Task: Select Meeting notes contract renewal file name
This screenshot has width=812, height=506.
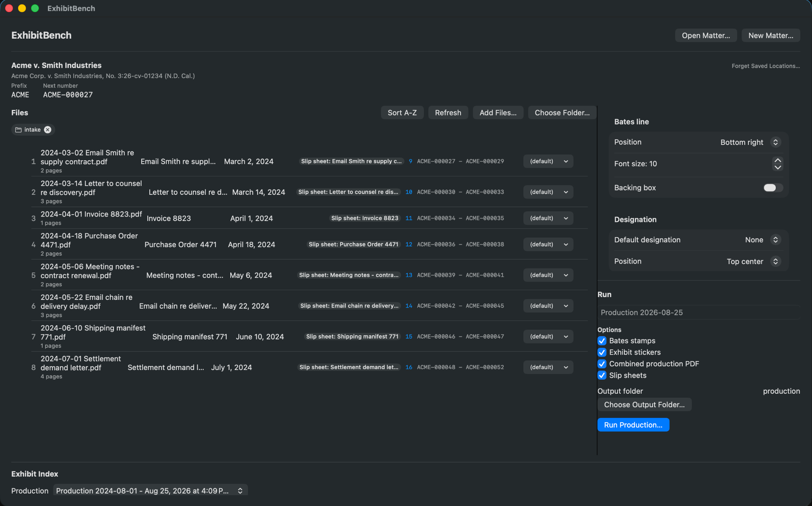Action: pyautogui.click(x=90, y=271)
